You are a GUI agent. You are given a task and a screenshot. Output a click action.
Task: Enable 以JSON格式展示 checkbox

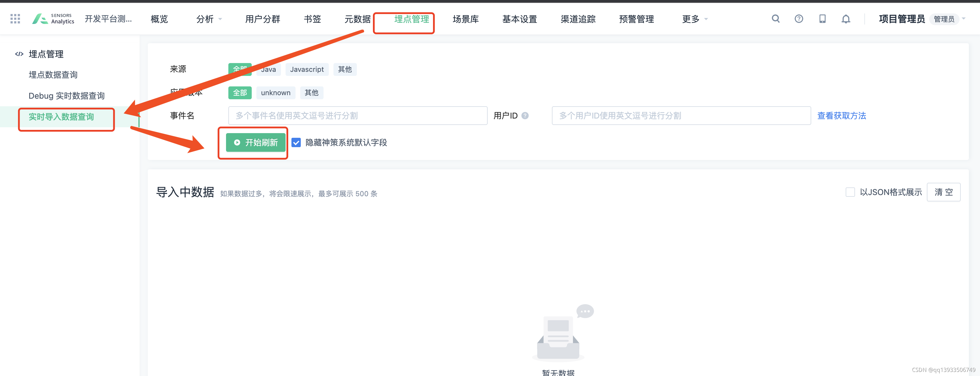[x=850, y=192]
